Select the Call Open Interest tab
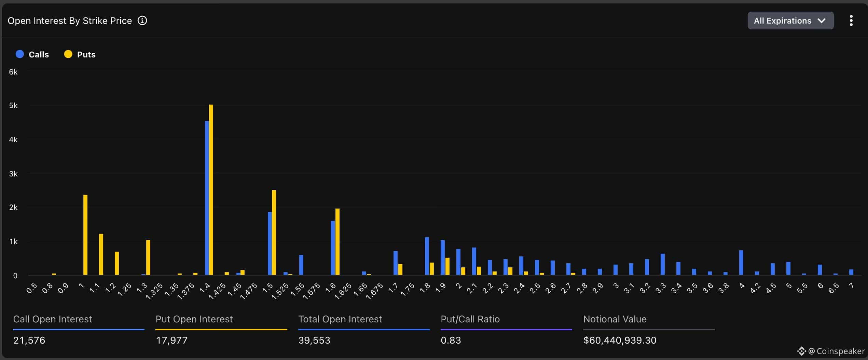This screenshot has width=868, height=360. pyautogui.click(x=52, y=319)
